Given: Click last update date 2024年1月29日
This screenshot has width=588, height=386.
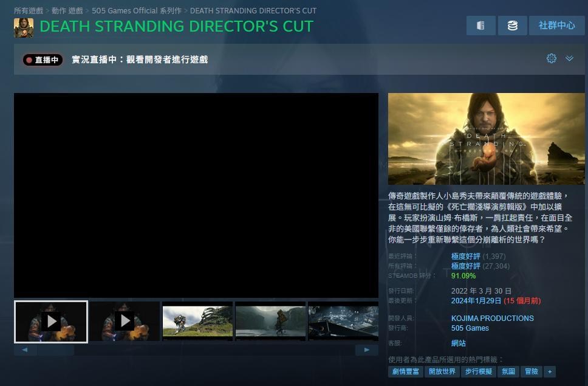Looking at the screenshot, I should click(x=476, y=301).
